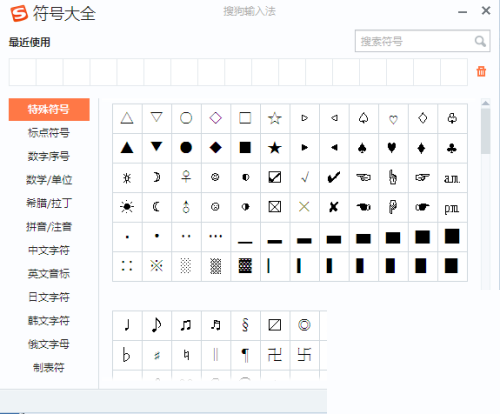Insert the quarter note symbol ♩
Screen dimensions: 500x414
127,325
